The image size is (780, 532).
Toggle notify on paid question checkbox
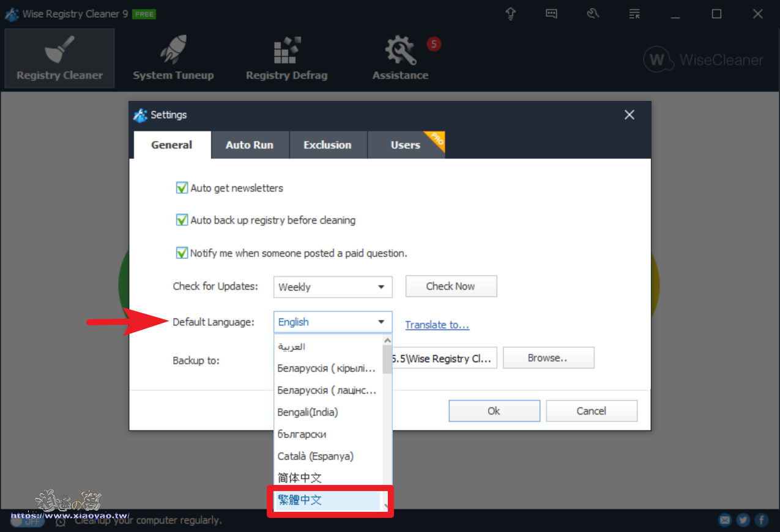click(x=182, y=253)
